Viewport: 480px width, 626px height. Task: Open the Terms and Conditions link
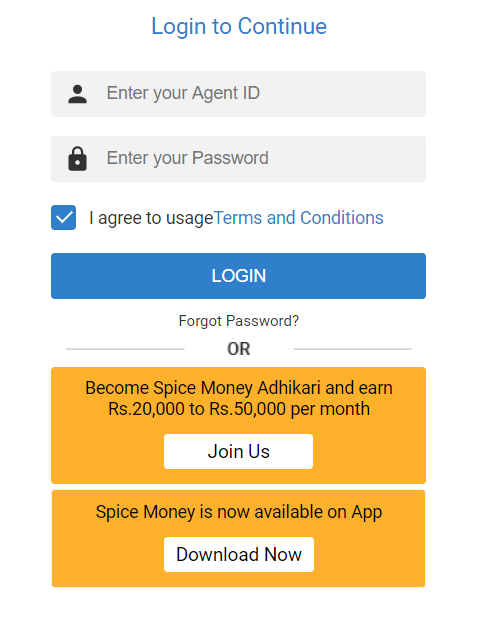(299, 218)
